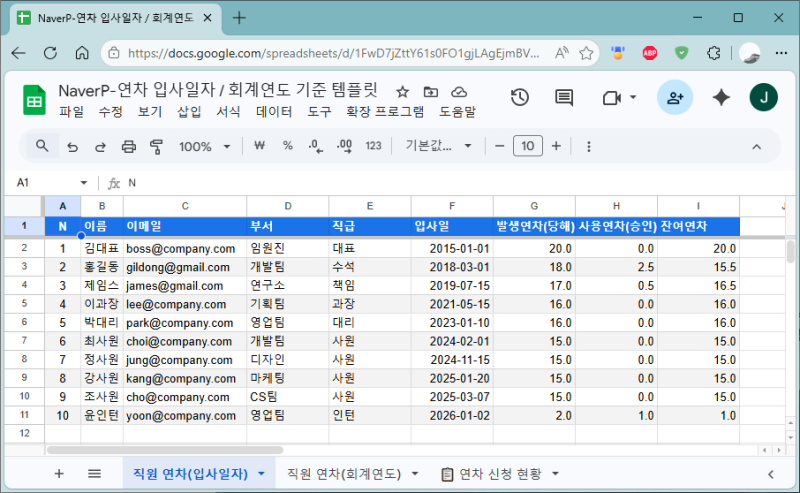Viewport: 800px width, 493px height.
Task: Open version history clock icon
Action: click(520, 97)
